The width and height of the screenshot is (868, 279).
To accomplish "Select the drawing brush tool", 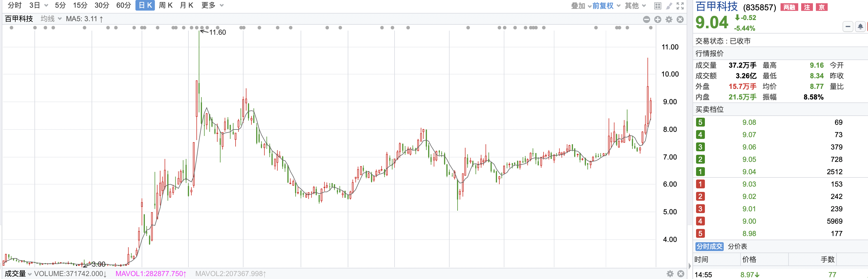I will [x=669, y=6].
